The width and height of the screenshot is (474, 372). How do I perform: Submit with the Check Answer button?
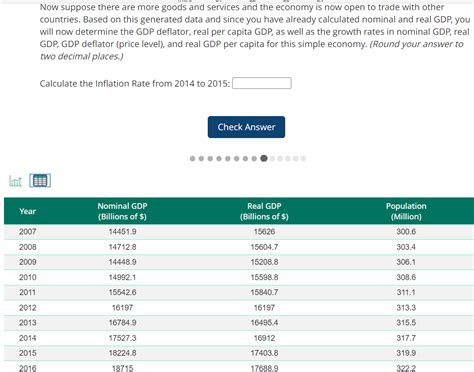(x=246, y=127)
